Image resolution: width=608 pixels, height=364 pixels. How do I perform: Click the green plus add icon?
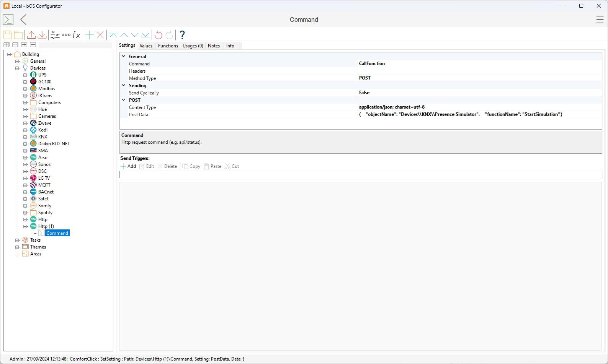pyautogui.click(x=90, y=35)
